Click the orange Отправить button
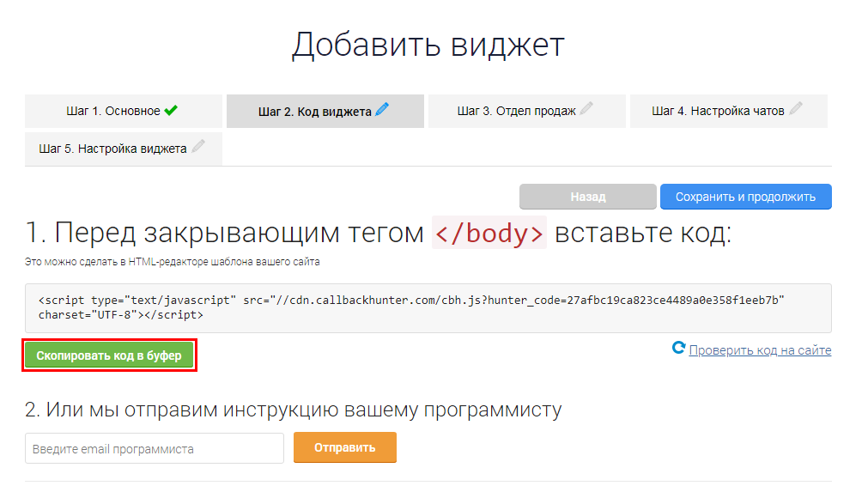 [345, 447]
